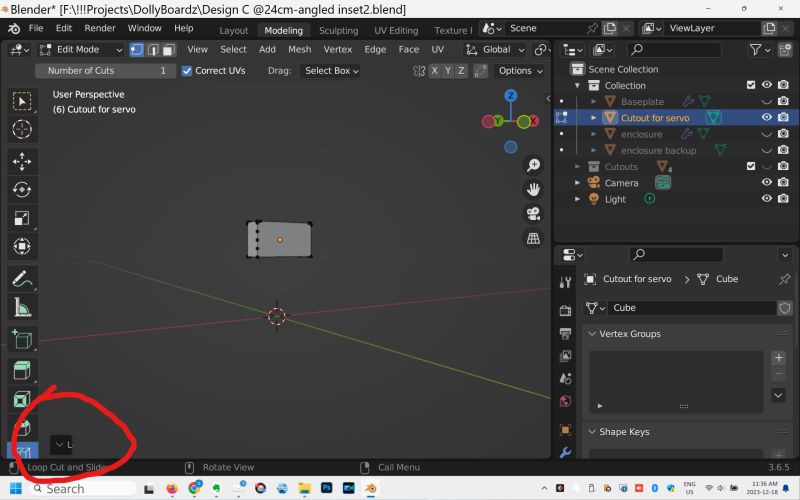Switch perspective/orthographic grid icon
Image resolution: width=800 pixels, height=500 pixels.
(533, 238)
